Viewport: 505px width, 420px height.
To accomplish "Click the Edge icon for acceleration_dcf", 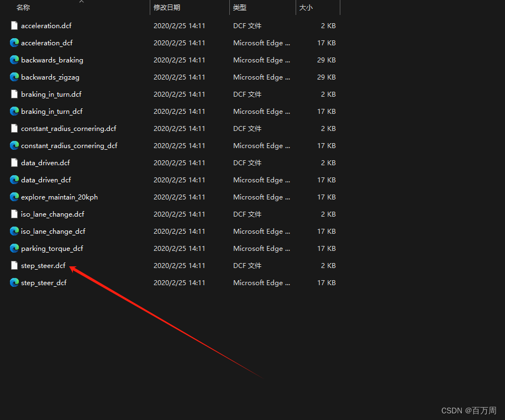I will click(x=14, y=43).
